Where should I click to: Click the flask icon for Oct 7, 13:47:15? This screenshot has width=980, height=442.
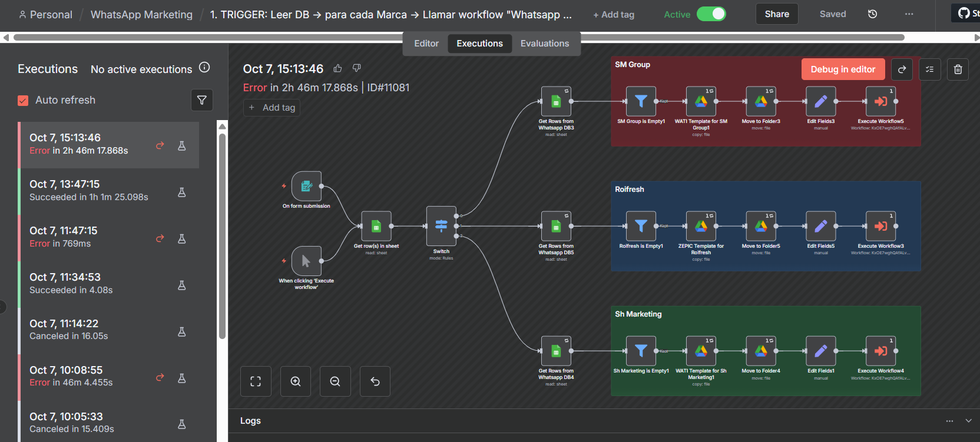point(182,192)
